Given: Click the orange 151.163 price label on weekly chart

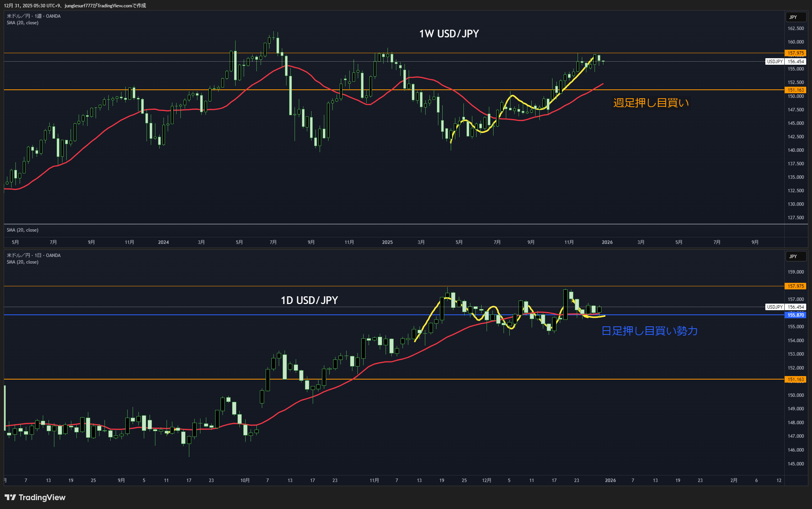Looking at the screenshot, I should [795, 90].
